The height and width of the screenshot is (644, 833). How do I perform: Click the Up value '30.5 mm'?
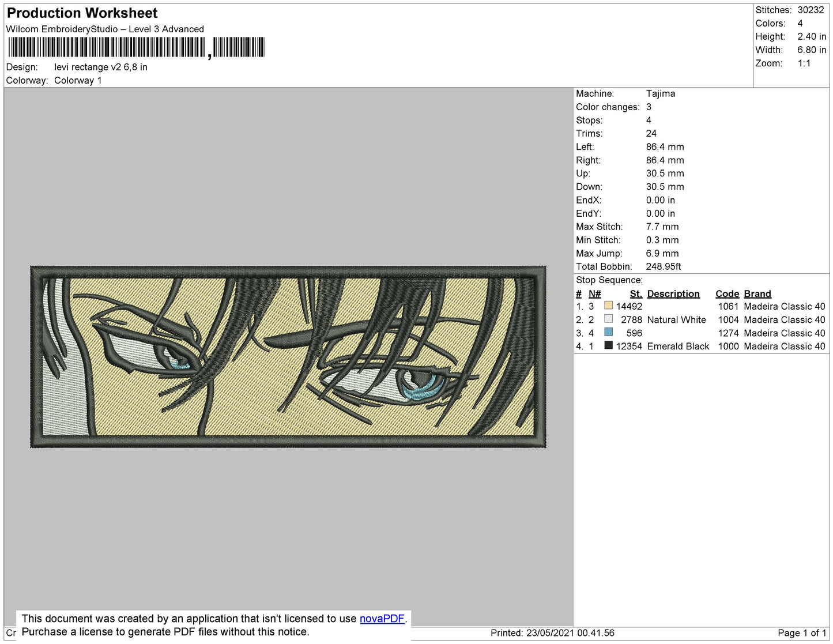coord(665,174)
